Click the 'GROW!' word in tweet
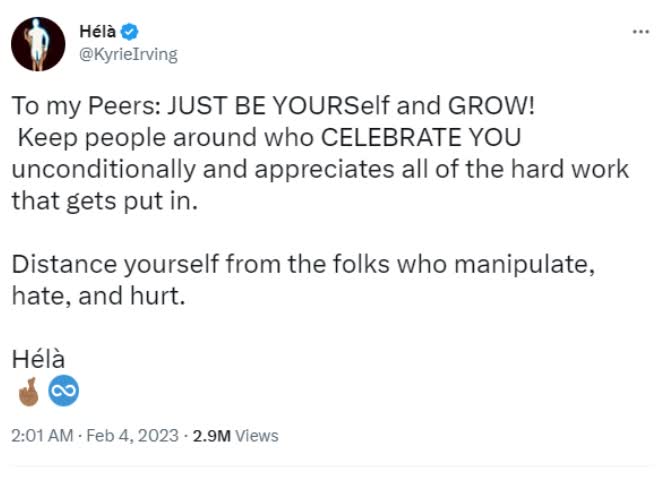664x480 pixels. click(491, 105)
